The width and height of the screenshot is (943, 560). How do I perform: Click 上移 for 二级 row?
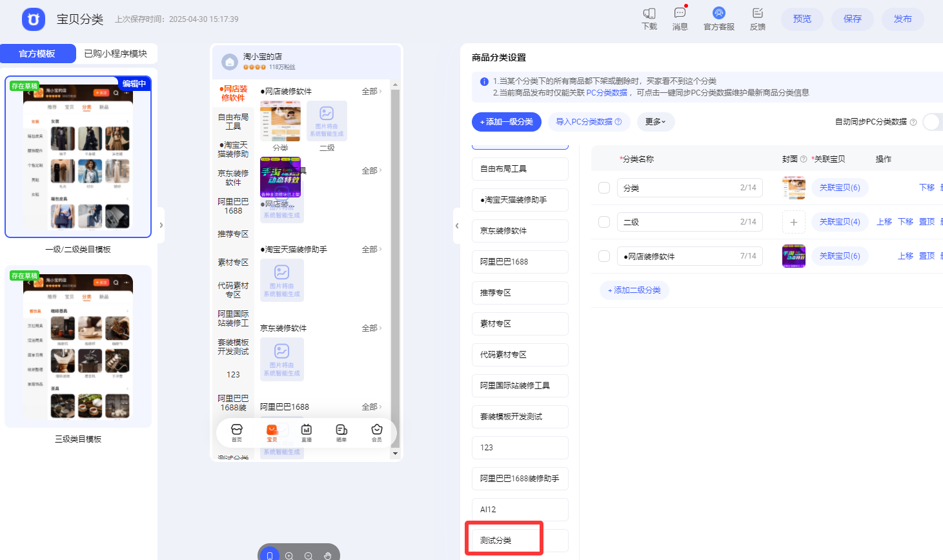pyautogui.click(x=884, y=222)
